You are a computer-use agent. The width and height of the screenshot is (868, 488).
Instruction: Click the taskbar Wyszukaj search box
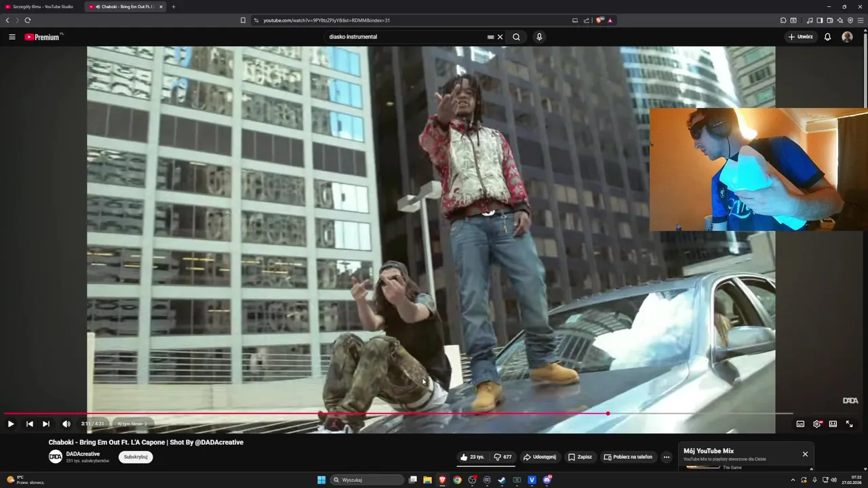click(368, 480)
